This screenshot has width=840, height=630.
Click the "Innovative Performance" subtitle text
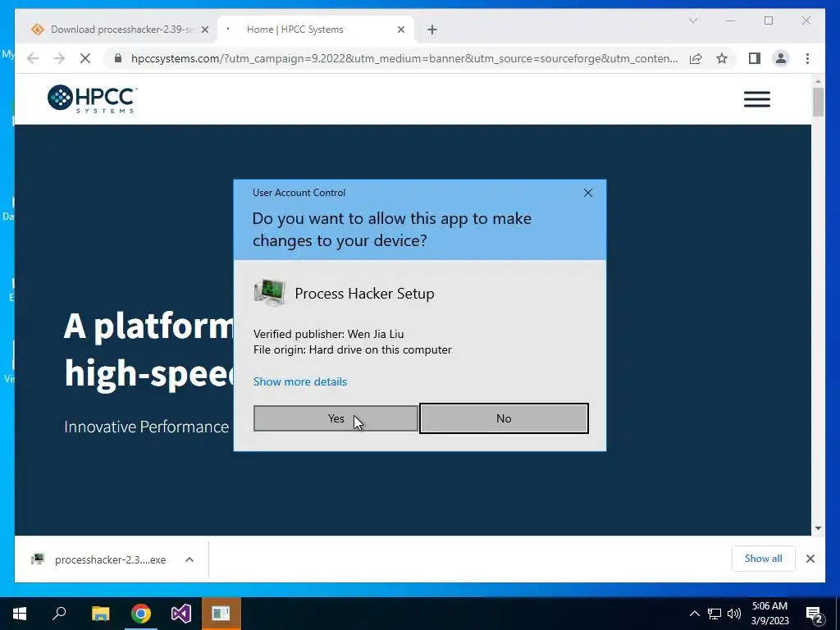pyautogui.click(x=146, y=427)
